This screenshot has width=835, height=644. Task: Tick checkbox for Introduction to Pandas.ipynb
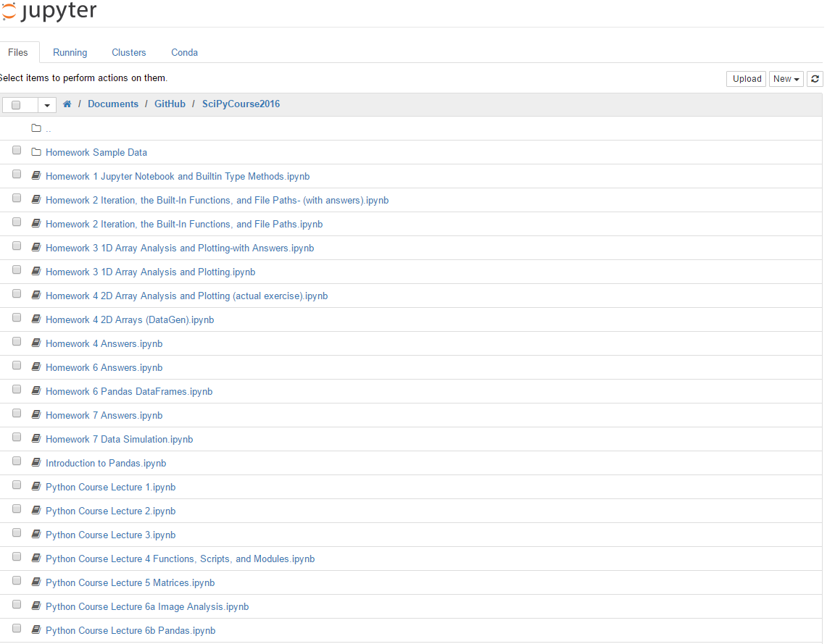tap(17, 461)
